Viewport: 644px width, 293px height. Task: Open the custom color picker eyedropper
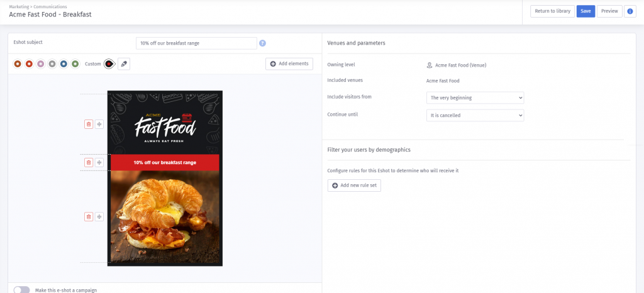pyautogui.click(x=124, y=64)
